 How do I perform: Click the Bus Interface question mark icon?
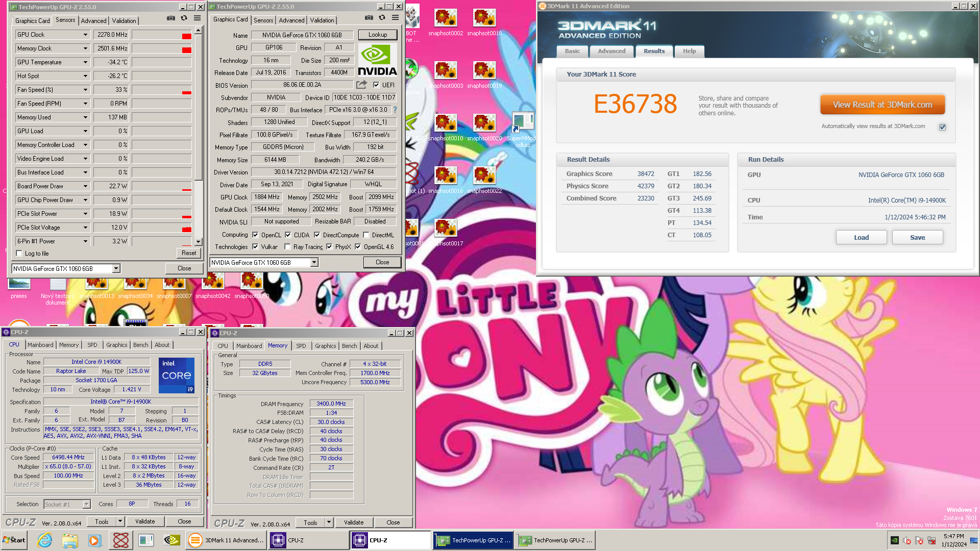pyautogui.click(x=395, y=110)
